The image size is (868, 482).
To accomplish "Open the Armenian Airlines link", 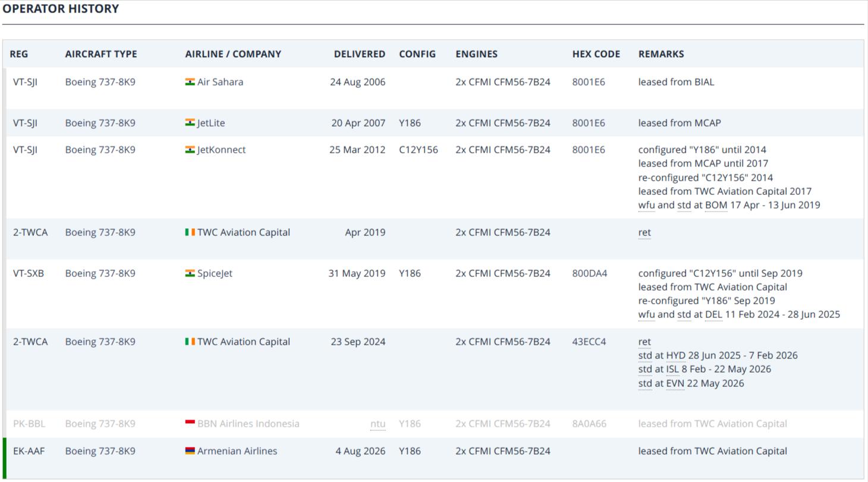I will (237, 451).
